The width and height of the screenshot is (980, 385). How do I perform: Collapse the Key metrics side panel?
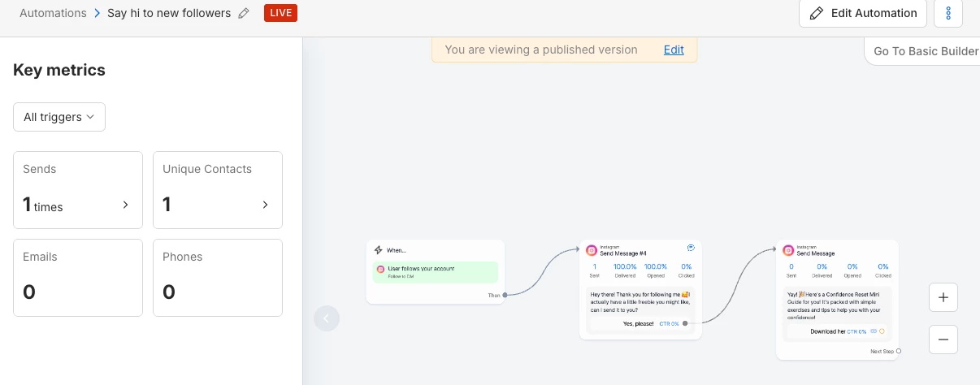pos(327,318)
